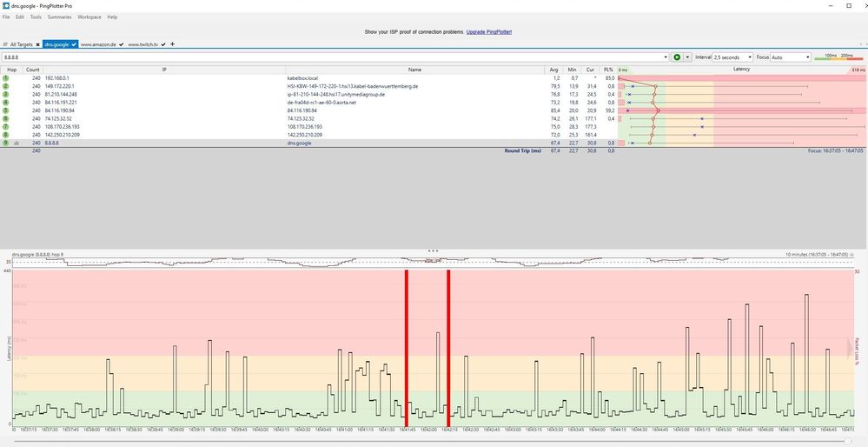This screenshot has height=447, width=868.
Task: Click the green play trace button
Action: click(x=677, y=57)
